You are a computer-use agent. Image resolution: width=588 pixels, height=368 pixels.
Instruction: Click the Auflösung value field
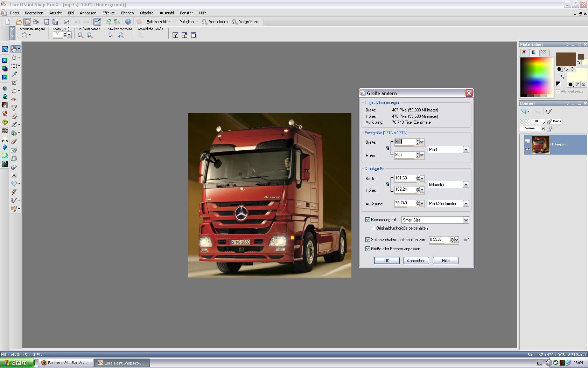(405, 203)
